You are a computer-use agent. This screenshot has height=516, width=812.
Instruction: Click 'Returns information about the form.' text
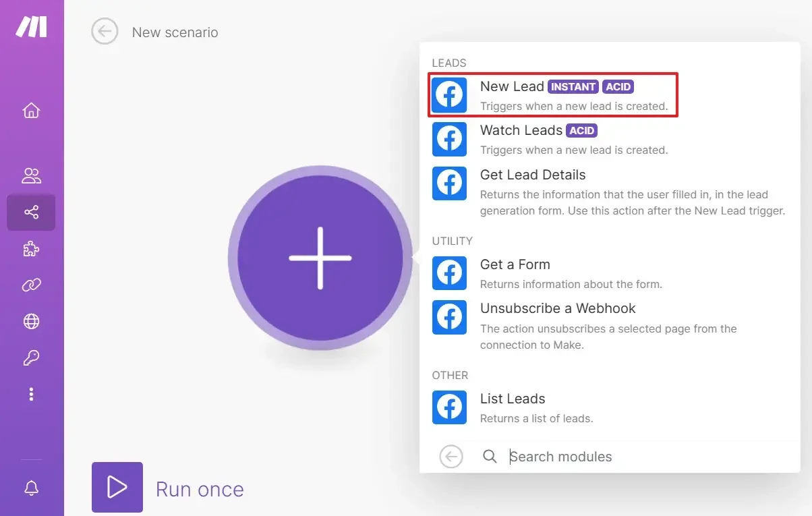point(571,284)
